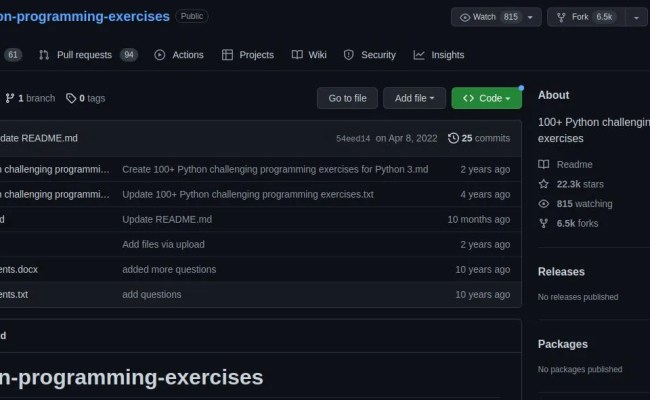
Task: Open the Projects tab
Action: [x=248, y=55]
